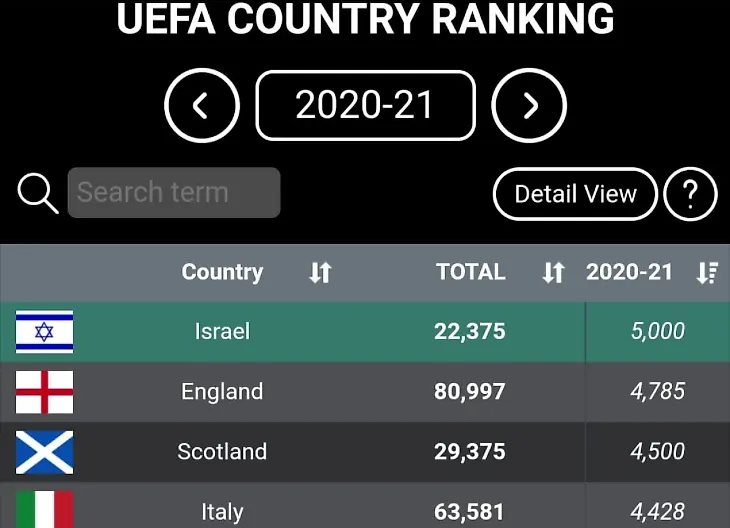Open the 2020-21 season selector
The height and width of the screenshot is (528, 730).
(x=365, y=106)
